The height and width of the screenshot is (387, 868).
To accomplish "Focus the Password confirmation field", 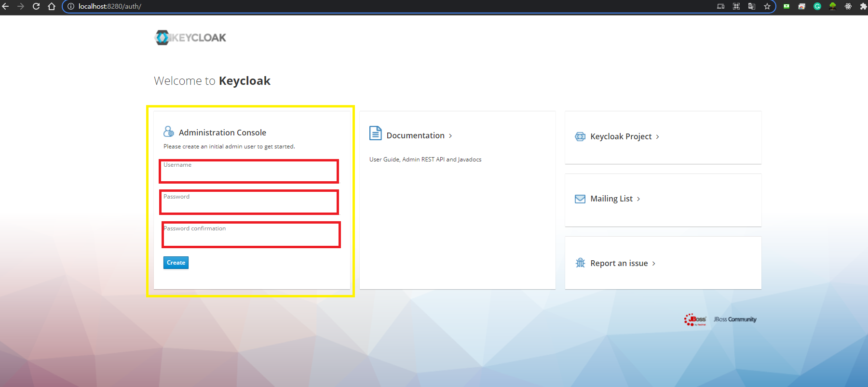I will click(x=251, y=235).
